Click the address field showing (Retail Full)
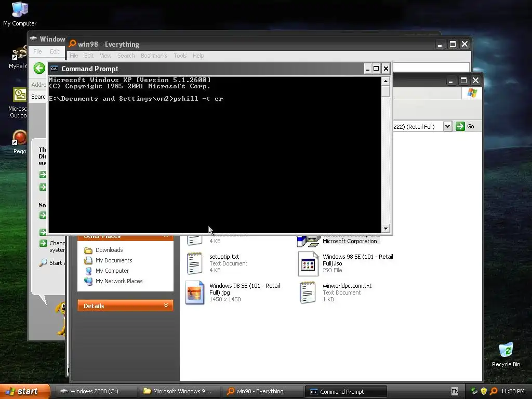Viewport: 532px width, 399px height. [x=418, y=127]
